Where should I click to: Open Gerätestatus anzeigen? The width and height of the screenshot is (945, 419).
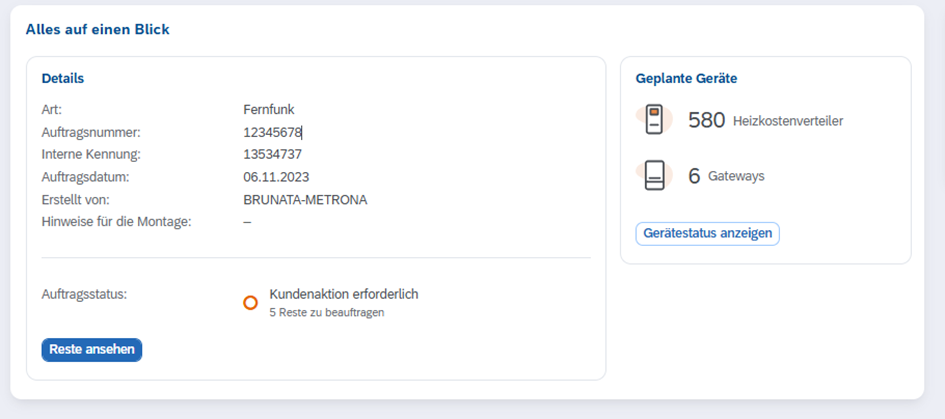click(707, 233)
